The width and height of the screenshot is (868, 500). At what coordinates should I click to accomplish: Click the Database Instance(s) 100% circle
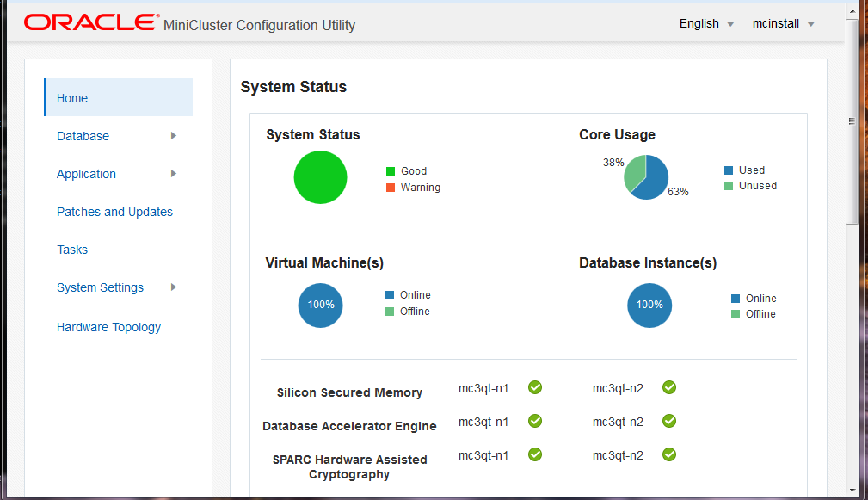pyautogui.click(x=649, y=306)
